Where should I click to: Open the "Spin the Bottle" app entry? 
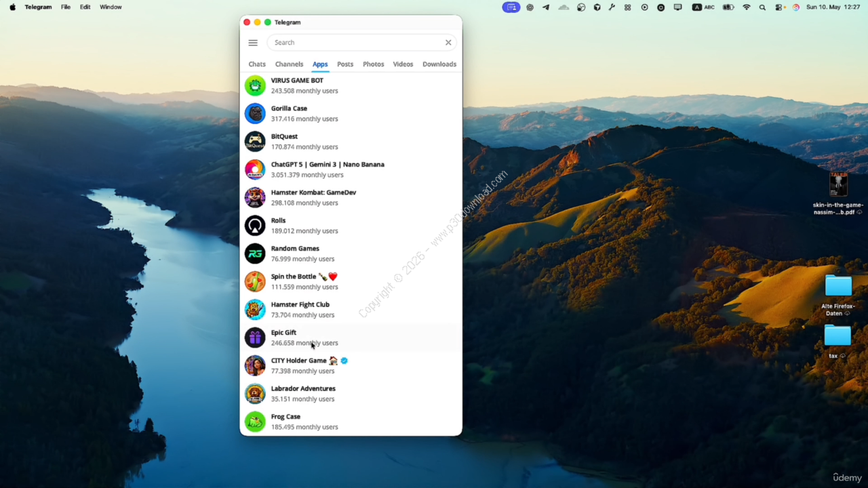(x=351, y=281)
